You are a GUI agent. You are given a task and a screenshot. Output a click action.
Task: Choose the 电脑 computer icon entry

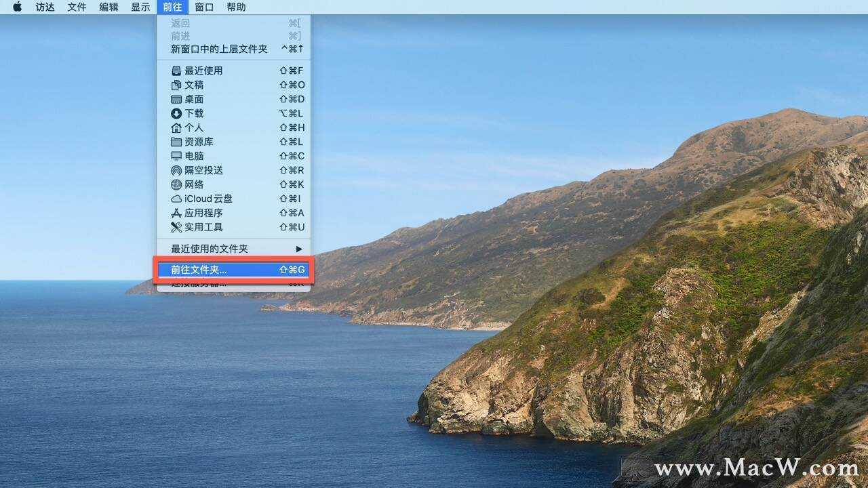point(176,156)
